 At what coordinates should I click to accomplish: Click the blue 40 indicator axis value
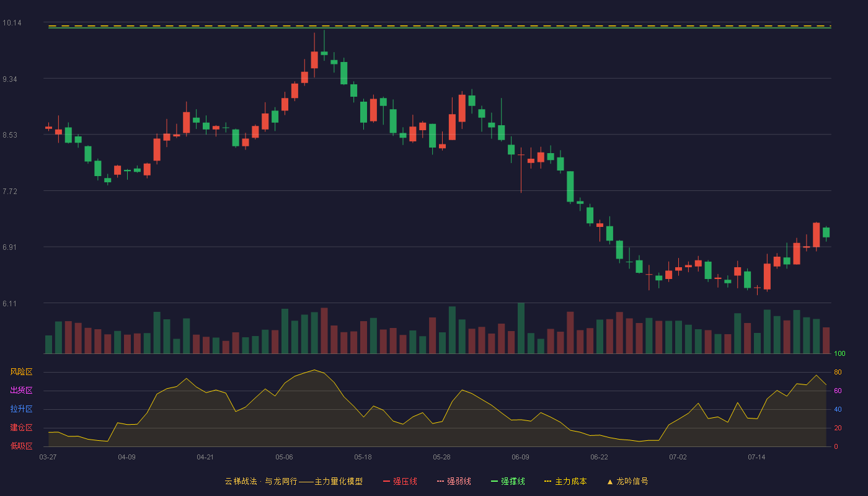click(838, 409)
